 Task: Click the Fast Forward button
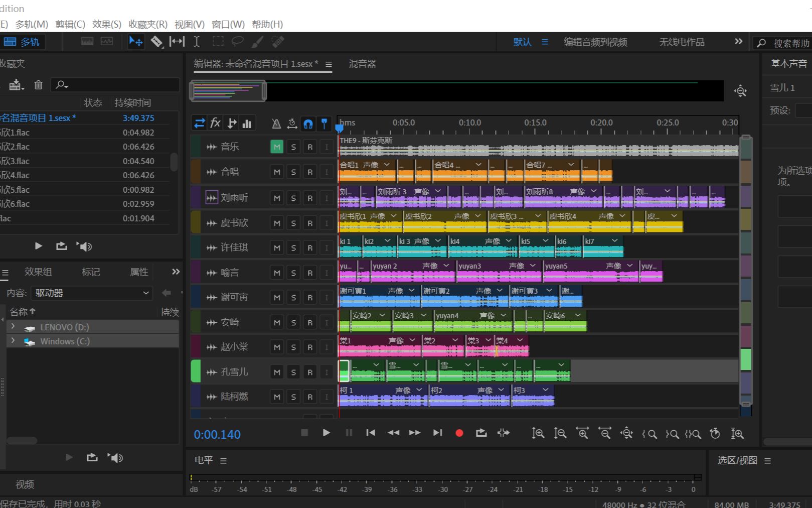(415, 433)
